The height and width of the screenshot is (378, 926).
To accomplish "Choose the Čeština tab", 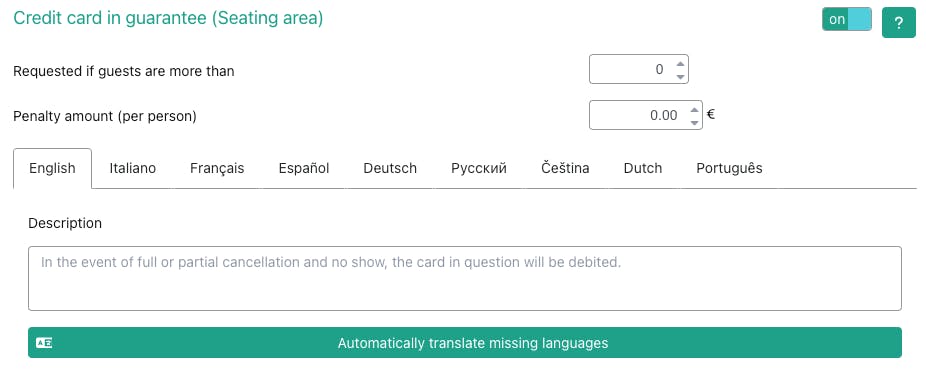I will 565,168.
